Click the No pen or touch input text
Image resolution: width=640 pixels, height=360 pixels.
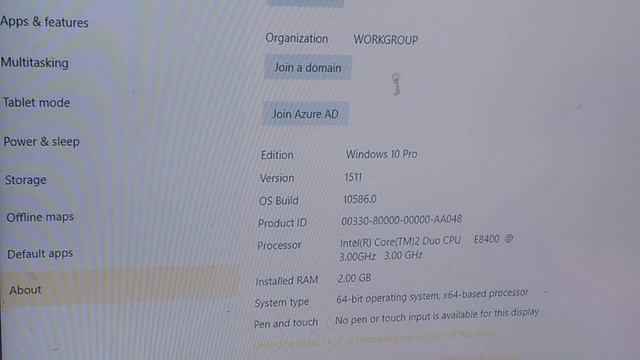tap(437, 316)
